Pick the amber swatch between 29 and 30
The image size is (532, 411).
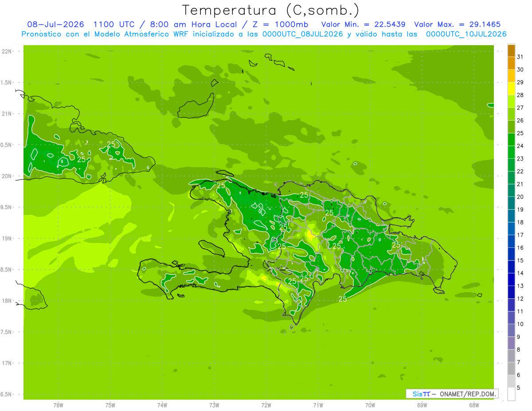[512, 76]
